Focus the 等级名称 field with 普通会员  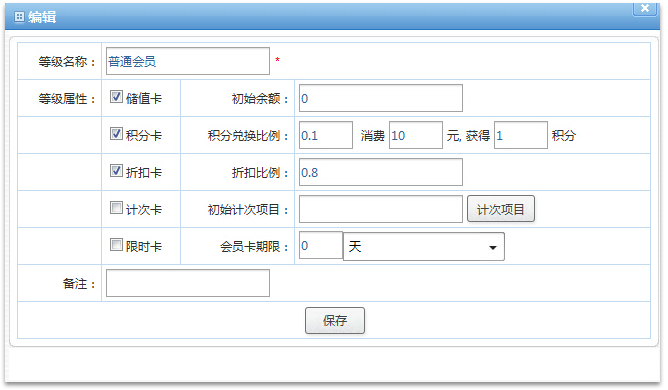(x=188, y=61)
